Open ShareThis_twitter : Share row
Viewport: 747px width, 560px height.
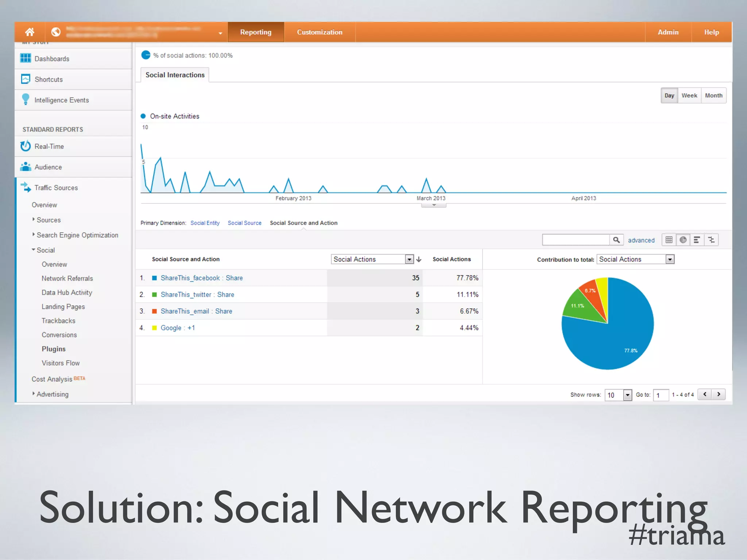pos(197,295)
